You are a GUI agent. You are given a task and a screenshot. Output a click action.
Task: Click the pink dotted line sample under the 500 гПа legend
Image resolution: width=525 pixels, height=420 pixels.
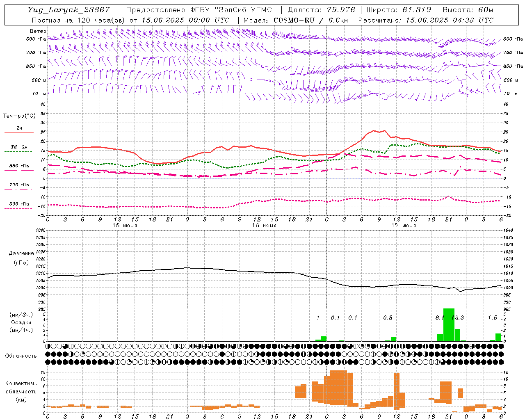click(18, 208)
